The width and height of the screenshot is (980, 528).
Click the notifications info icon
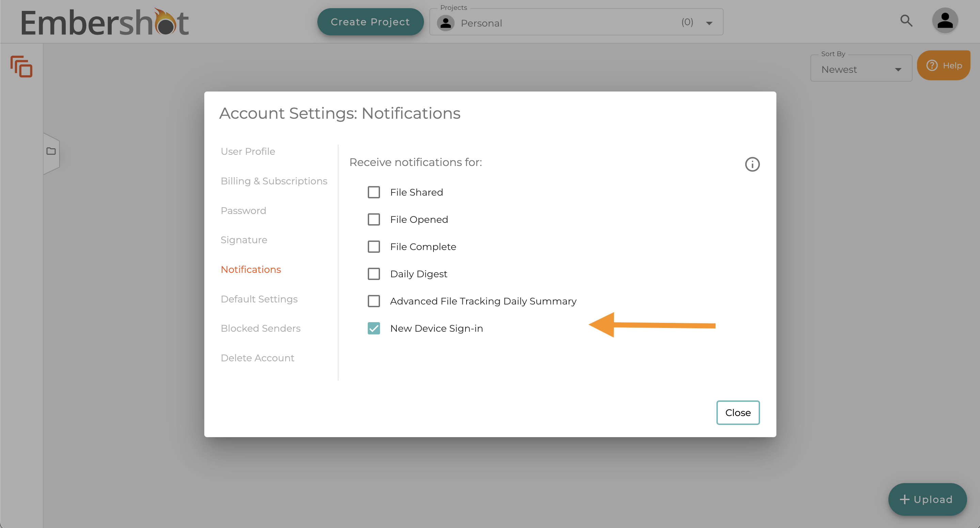[752, 164]
